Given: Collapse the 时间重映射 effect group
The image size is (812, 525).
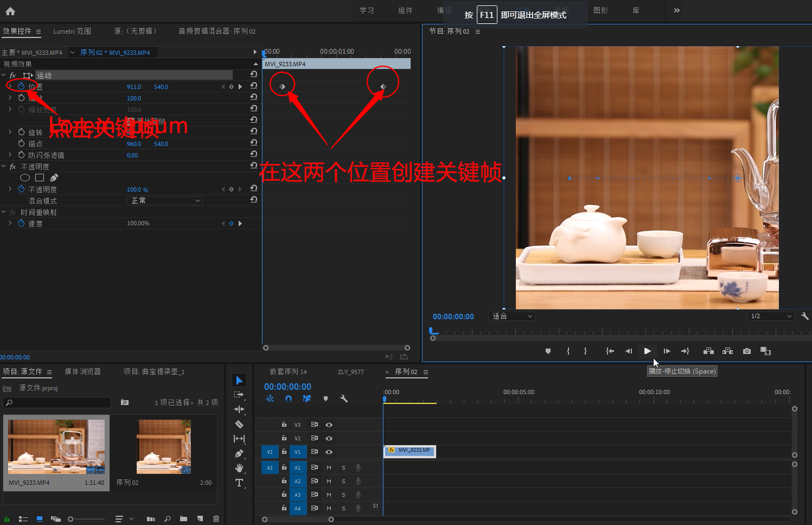Looking at the screenshot, I should point(4,212).
